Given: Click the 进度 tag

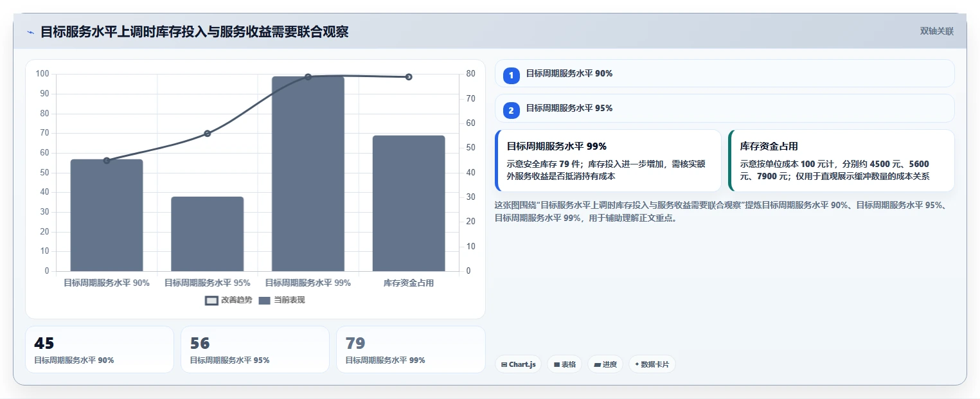Looking at the screenshot, I should tap(605, 364).
